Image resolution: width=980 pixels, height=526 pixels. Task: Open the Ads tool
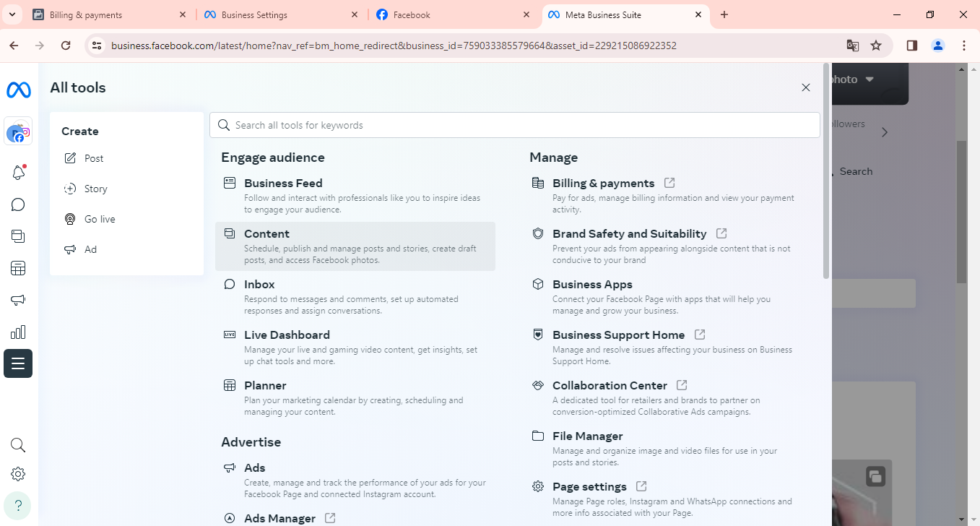tap(355, 480)
